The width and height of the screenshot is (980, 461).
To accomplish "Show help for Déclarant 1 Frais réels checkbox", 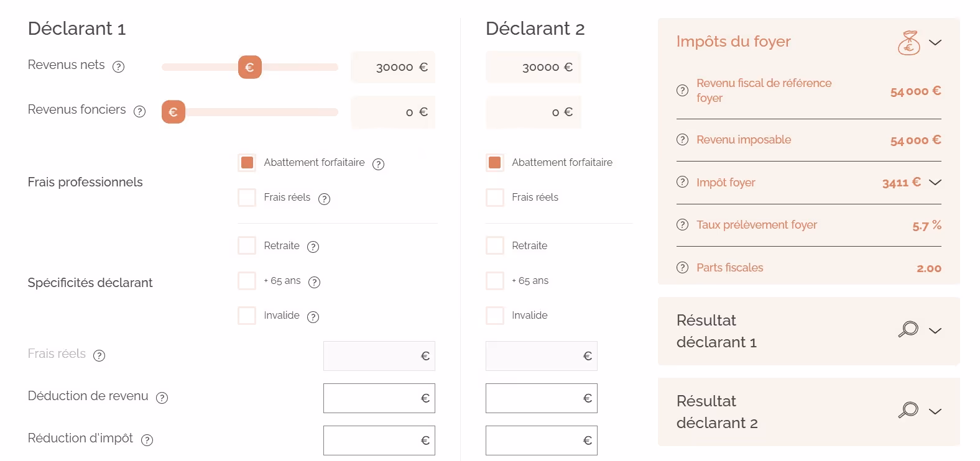I will [324, 199].
